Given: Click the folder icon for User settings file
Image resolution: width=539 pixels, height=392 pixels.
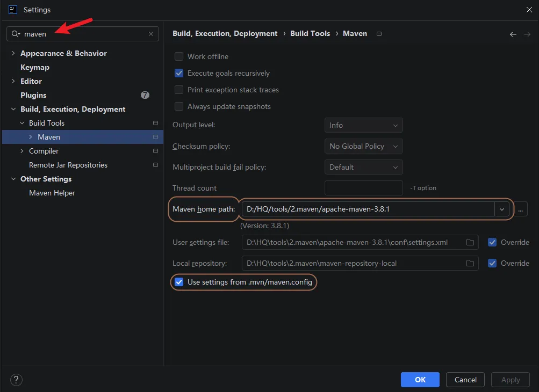Looking at the screenshot, I should pyautogui.click(x=470, y=243).
